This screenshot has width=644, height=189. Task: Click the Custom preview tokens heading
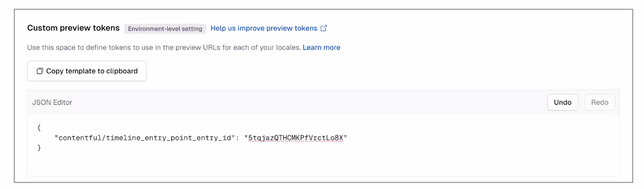tap(73, 28)
